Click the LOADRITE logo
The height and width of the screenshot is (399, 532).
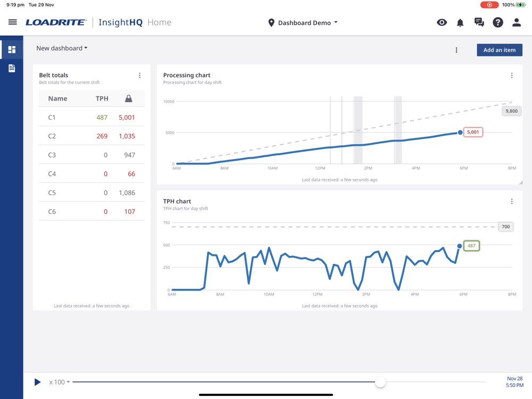[56, 22]
